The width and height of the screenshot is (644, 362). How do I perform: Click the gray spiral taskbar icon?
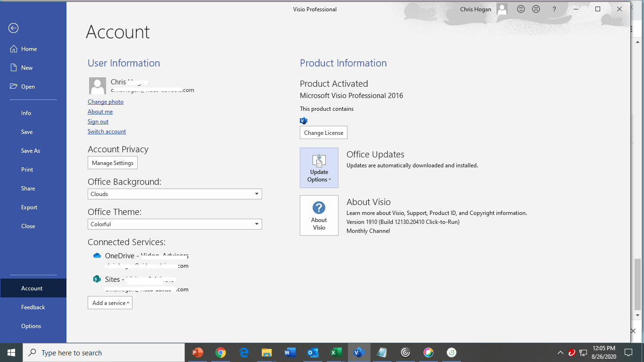click(x=405, y=353)
